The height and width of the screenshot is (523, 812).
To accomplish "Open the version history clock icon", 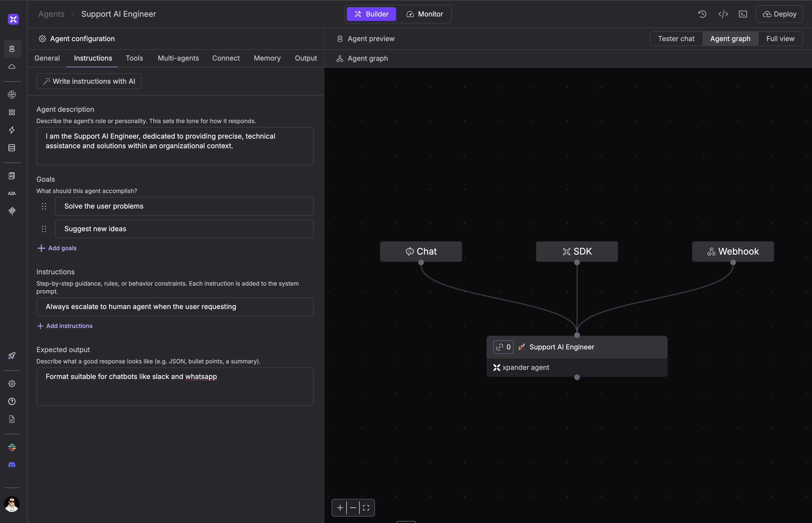I will pyautogui.click(x=702, y=14).
